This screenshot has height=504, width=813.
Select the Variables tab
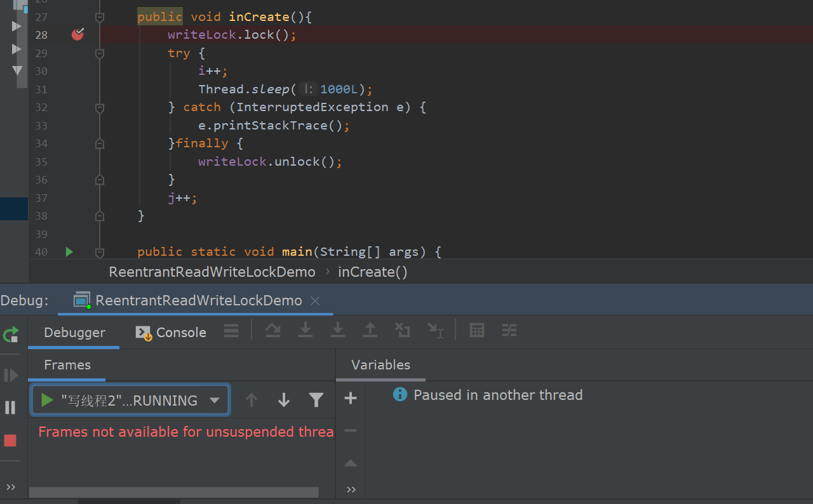click(380, 365)
